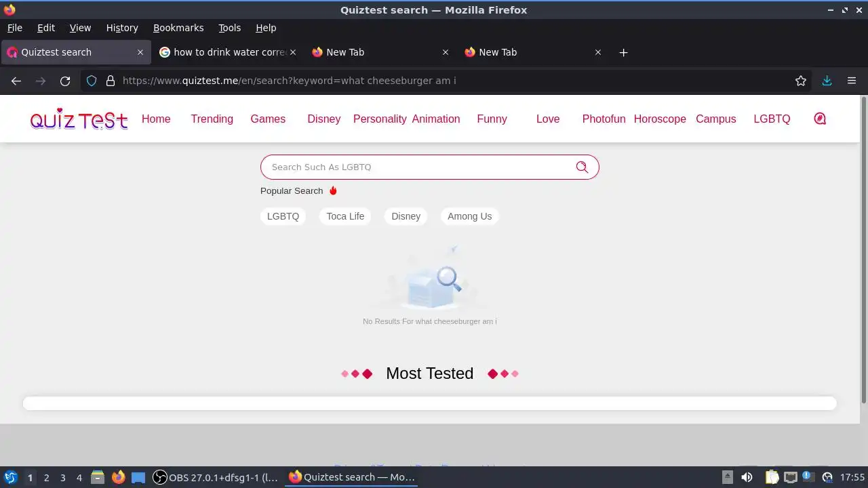868x488 pixels.
Task: Open the clipboard tray icon
Action: (x=772, y=477)
